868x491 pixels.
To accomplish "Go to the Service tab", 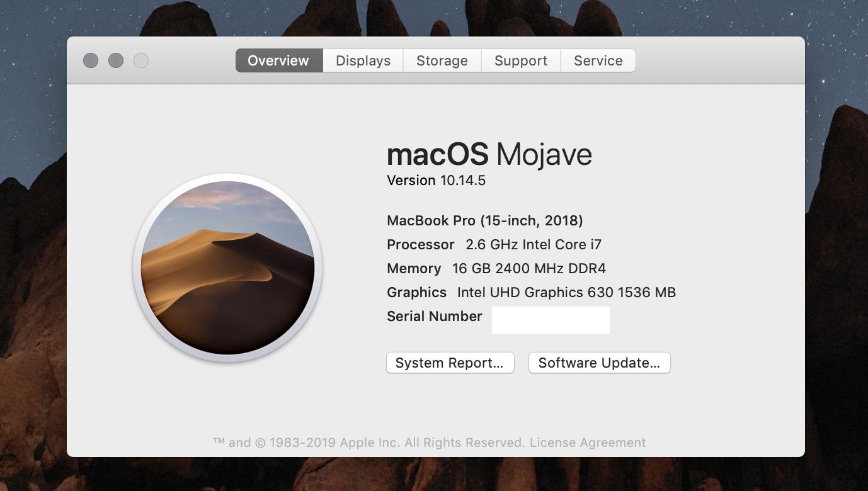I will (598, 60).
